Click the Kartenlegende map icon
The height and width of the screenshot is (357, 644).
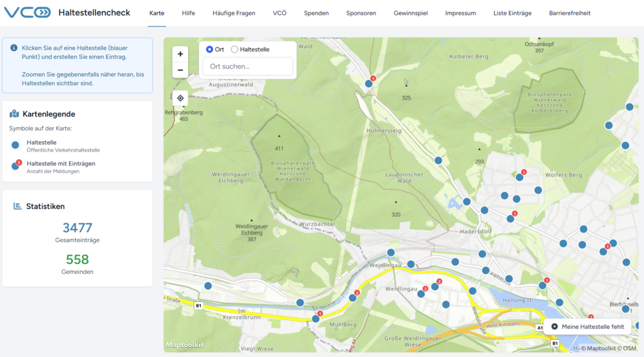[14, 114]
